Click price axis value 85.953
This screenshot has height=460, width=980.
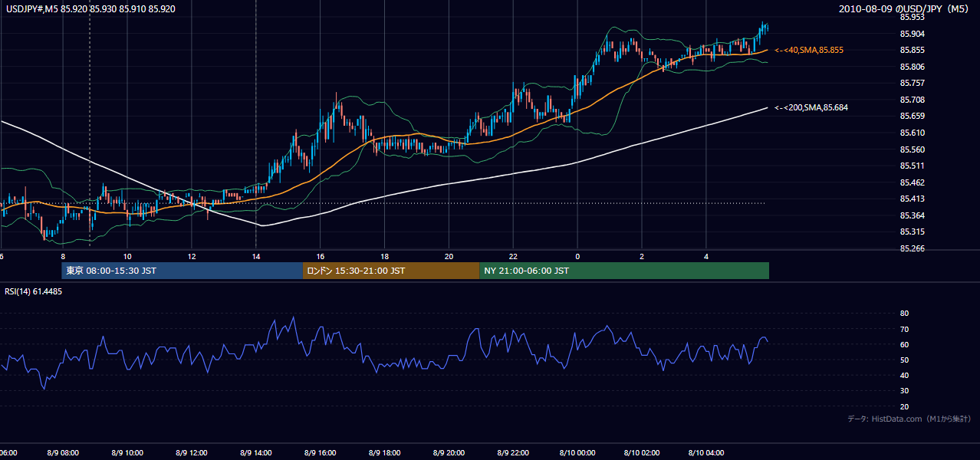pyautogui.click(x=912, y=17)
